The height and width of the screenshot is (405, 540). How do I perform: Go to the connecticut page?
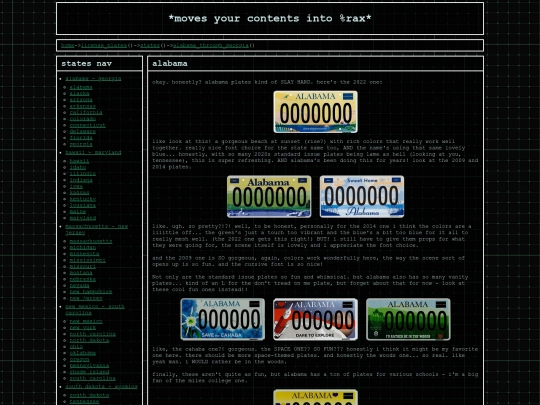point(87,125)
